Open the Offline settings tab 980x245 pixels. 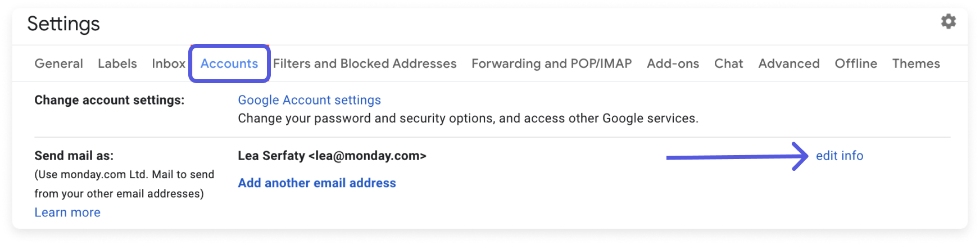856,63
